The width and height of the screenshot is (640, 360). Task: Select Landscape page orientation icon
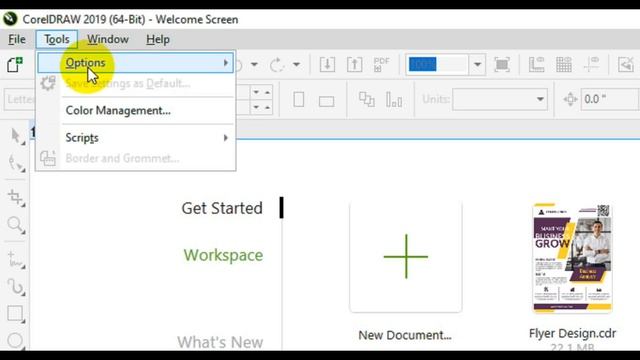[326, 101]
